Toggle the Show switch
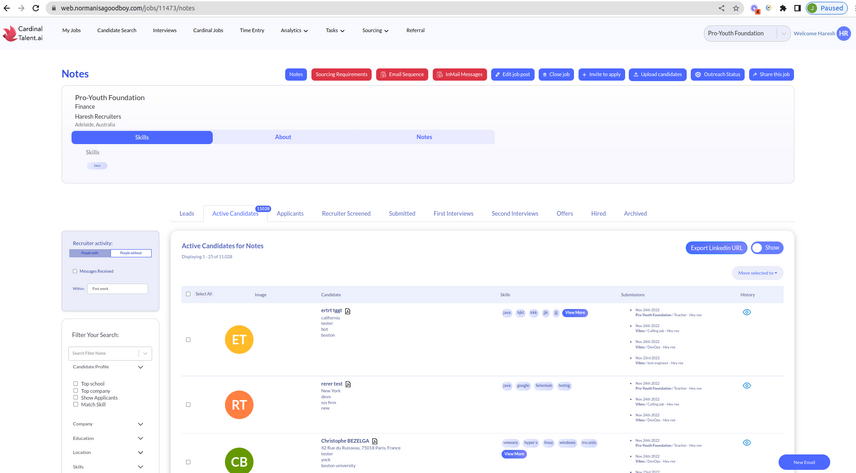The width and height of the screenshot is (856, 473). click(x=767, y=248)
